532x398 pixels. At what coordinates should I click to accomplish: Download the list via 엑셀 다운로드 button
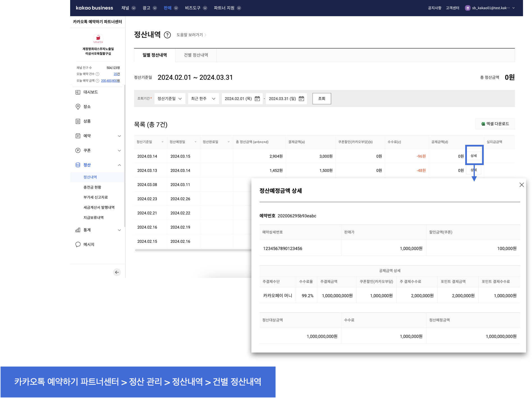coord(495,124)
